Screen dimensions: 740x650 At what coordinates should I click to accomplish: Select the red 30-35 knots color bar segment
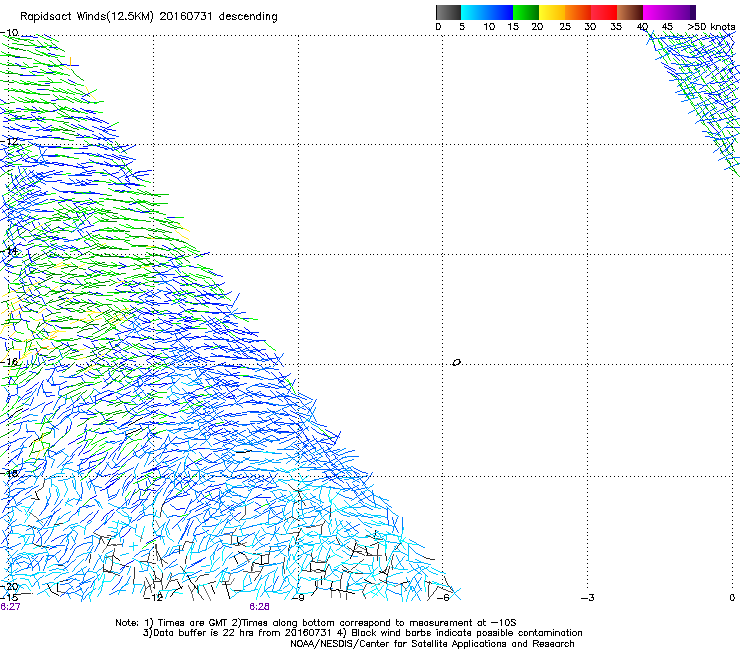click(x=604, y=12)
